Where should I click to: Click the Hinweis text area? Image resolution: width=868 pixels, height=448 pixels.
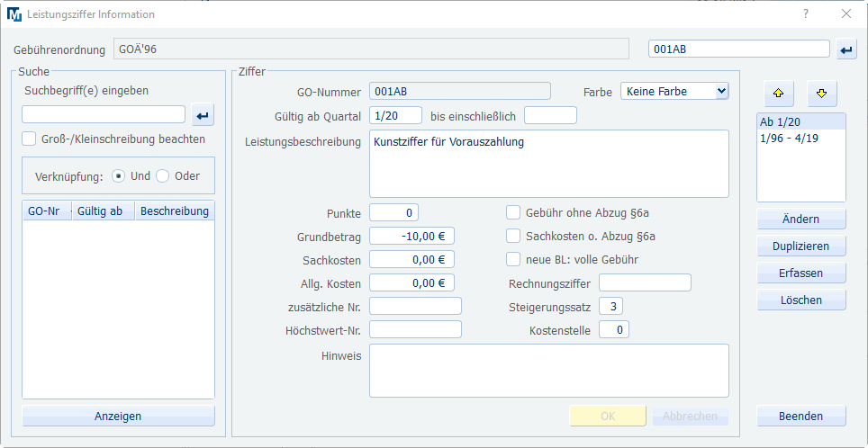(549, 371)
